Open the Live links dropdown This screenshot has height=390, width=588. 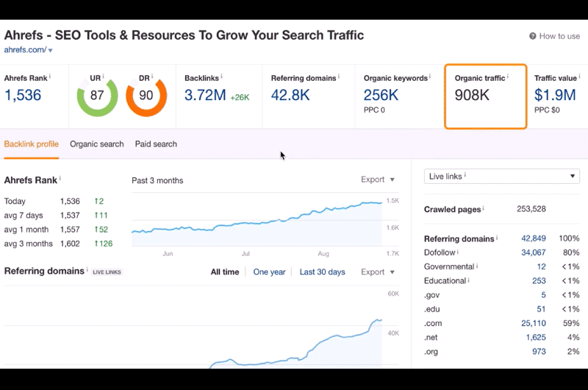(502, 177)
